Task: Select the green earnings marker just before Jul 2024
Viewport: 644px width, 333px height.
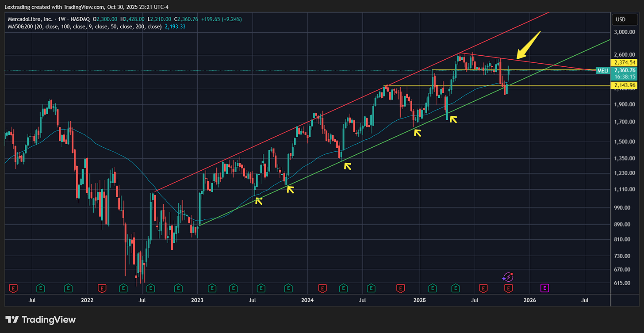Action: pyautogui.click(x=344, y=288)
